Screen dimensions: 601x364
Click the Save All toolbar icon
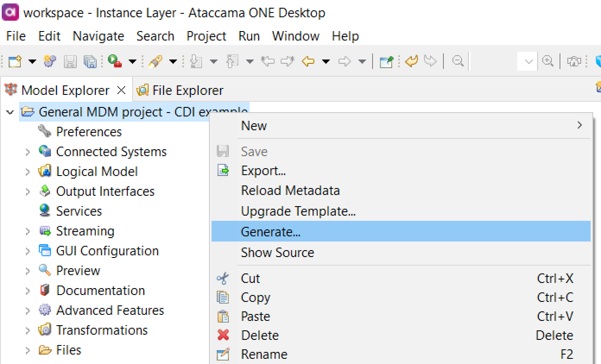coord(90,62)
